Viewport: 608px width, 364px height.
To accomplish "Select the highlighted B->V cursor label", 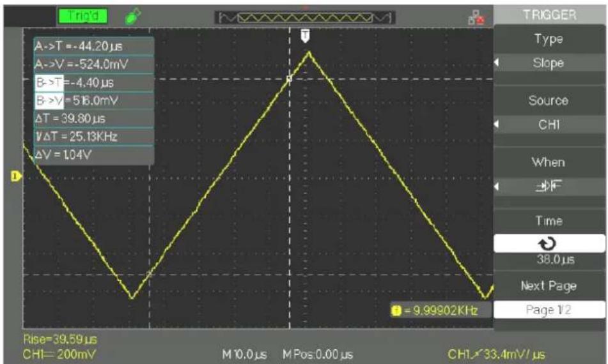I will pyautogui.click(x=49, y=101).
